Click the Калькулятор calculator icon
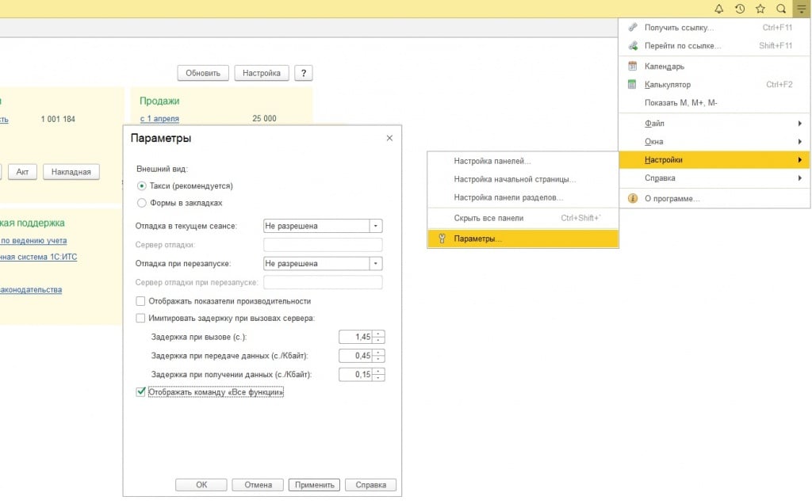 632,85
